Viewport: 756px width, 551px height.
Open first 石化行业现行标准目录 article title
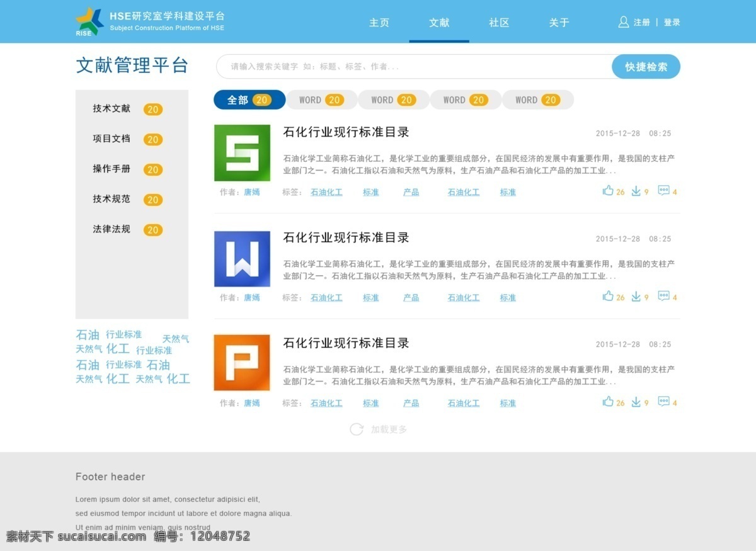pos(346,132)
